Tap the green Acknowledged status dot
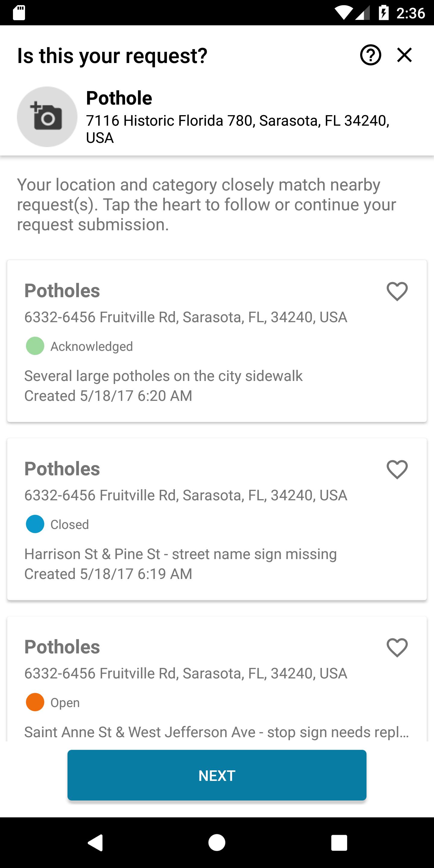 pyautogui.click(x=35, y=346)
